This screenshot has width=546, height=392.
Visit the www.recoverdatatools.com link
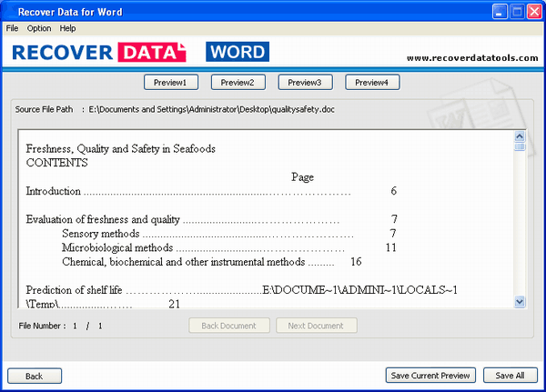point(472,58)
